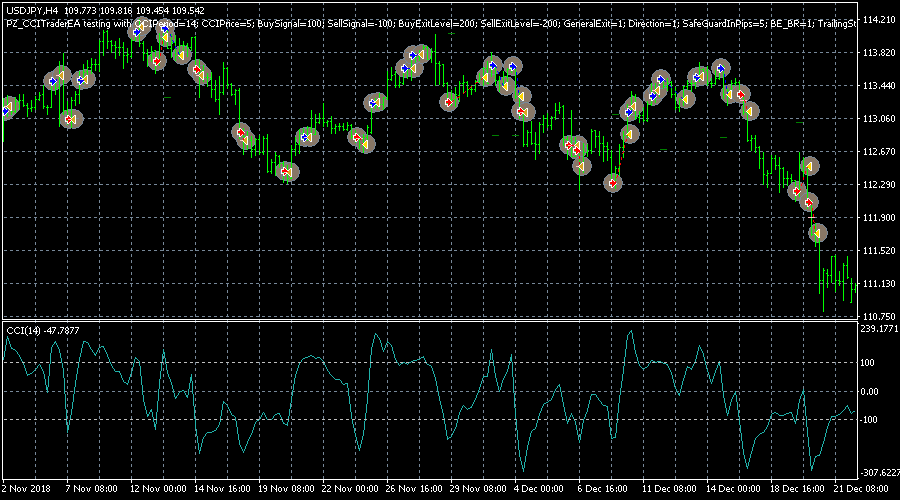Select the red arrow marker below the 12 Nov peak
The width and height of the screenshot is (900, 500).
click(157, 61)
